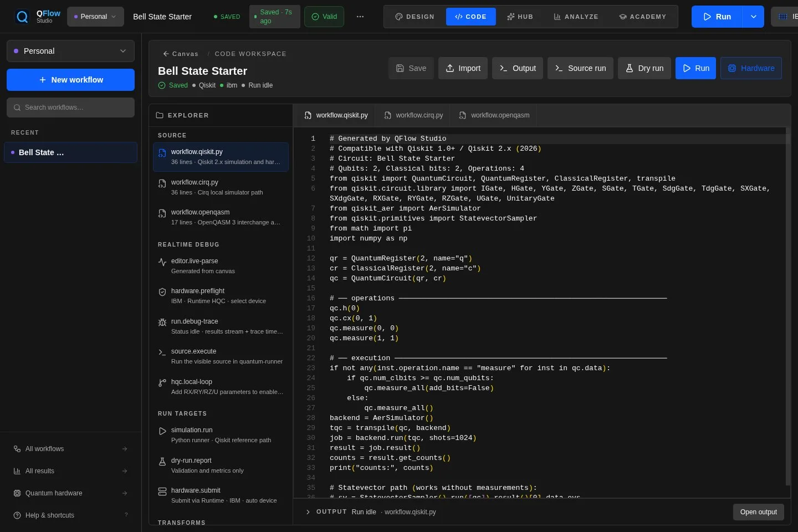Switch to the ACADEMY tab
This screenshot has height=532, width=798.
[643, 17]
